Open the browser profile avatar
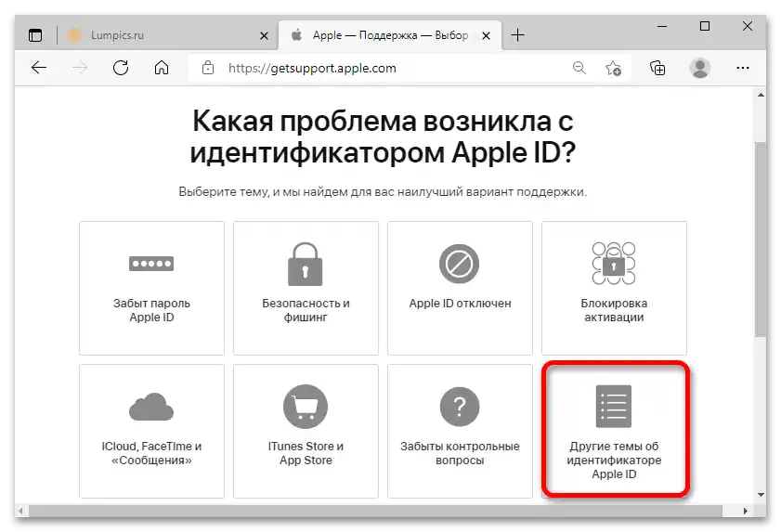781x532 pixels. [700, 68]
